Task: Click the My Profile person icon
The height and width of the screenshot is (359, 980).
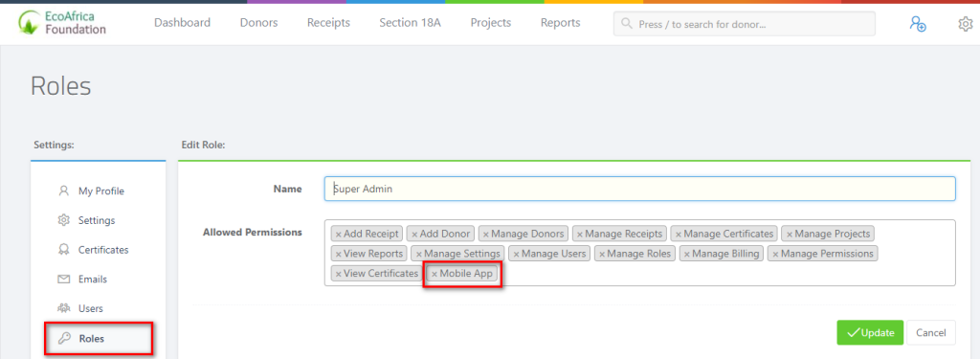Action: click(x=63, y=191)
